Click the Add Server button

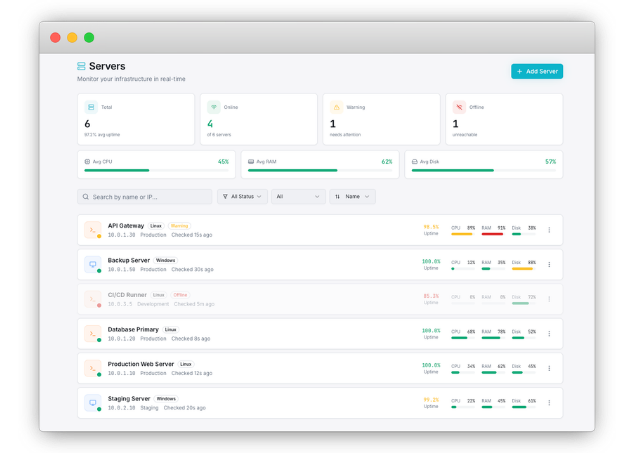537,71
